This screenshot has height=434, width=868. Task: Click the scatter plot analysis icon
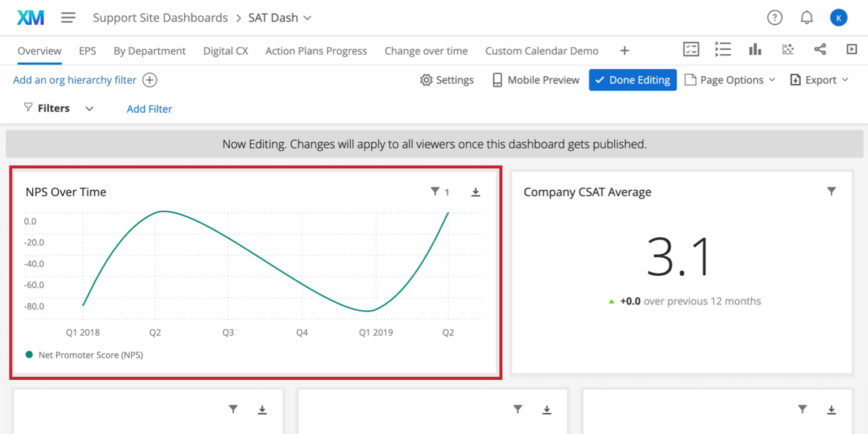[x=788, y=50]
